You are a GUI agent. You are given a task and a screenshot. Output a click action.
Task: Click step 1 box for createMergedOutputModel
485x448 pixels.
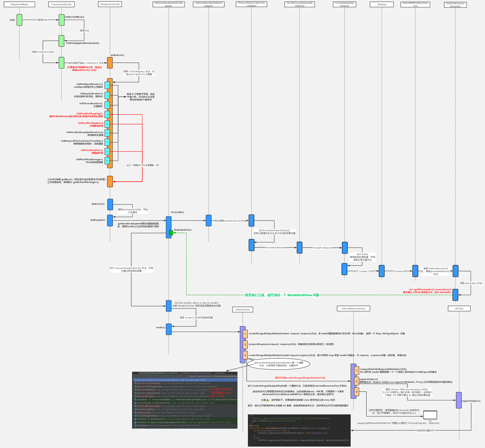coord(245,334)
